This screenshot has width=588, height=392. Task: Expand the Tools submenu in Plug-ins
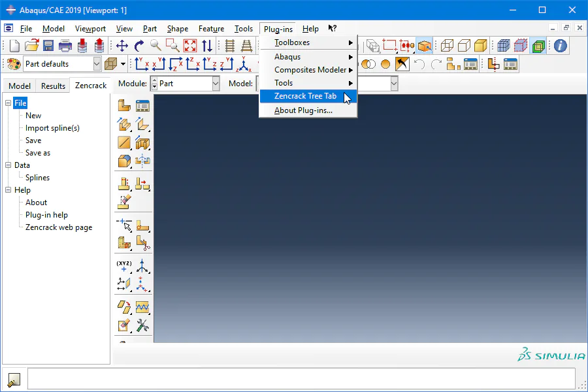pos(308,83)
